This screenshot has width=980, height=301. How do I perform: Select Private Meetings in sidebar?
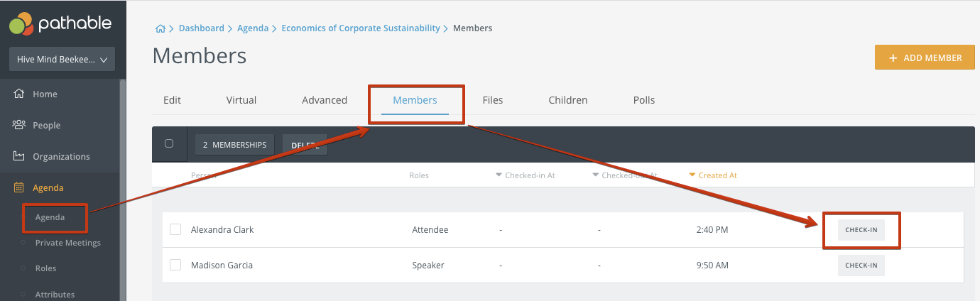pyautogui.click(x=68, y=243)
